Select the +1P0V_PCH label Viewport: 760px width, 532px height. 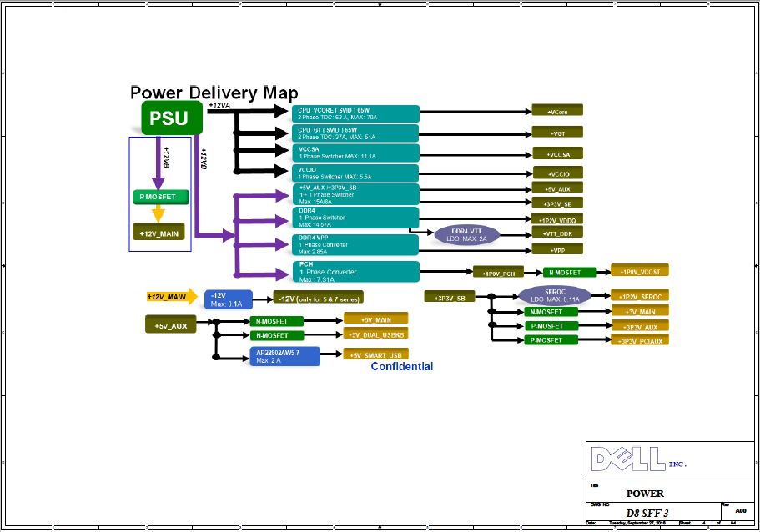[x=499, y=273]
